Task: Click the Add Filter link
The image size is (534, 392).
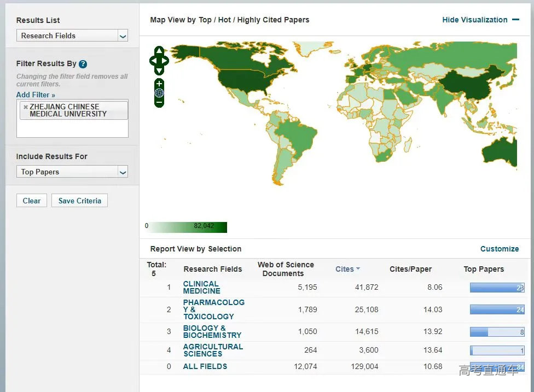Action: click(36, 95)
